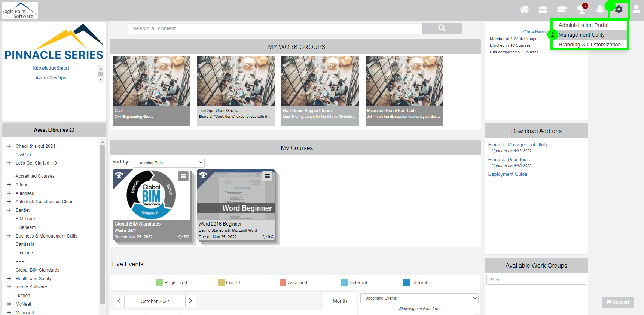Image resolution: width=644 pixels, height=315 pixels.
Task: Select Bluebeam in Asset Libraries
Action: pos(26,227)
